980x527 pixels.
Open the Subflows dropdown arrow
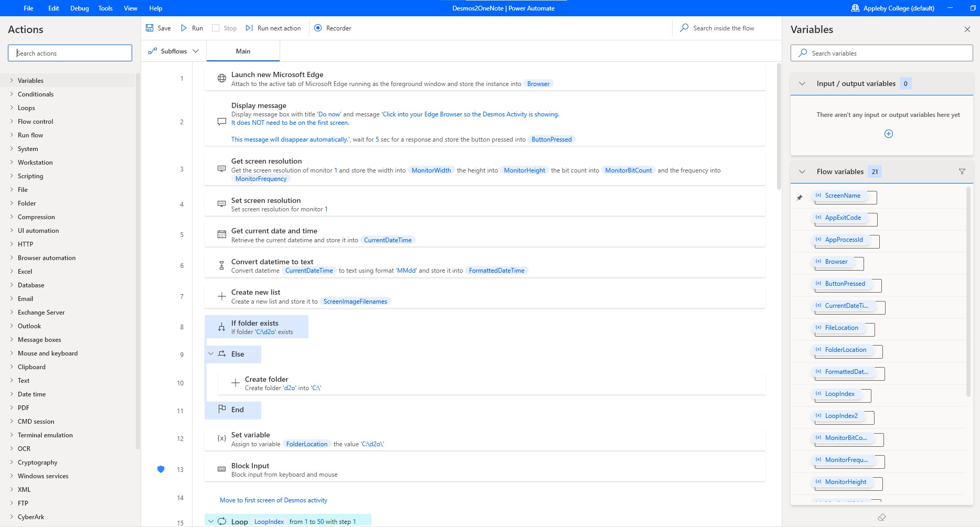coord(196,51)
